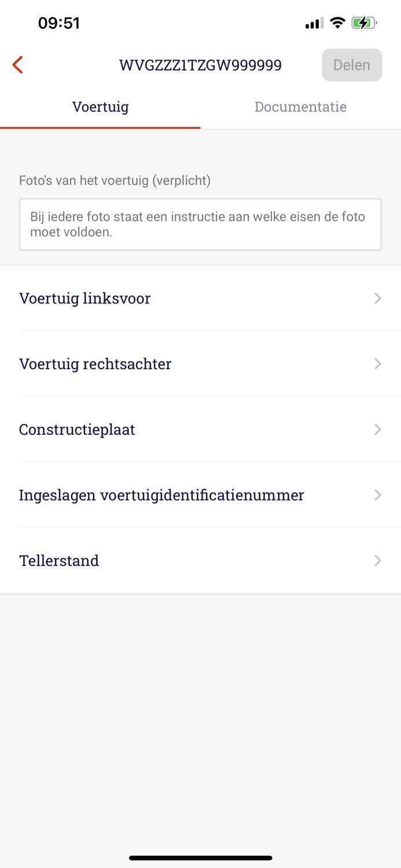Tap the VIN title WVGZZZ1TZGW999999
401x868 pixels.
pyautogui.click(x=200, y=65)
